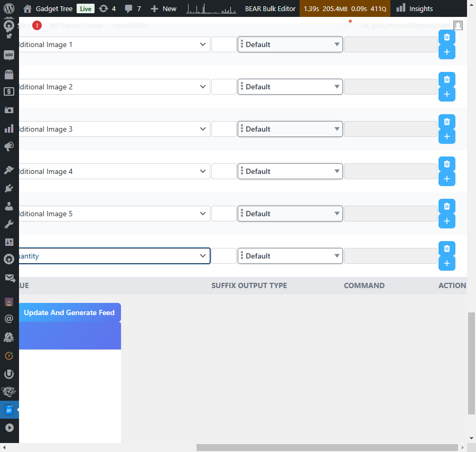Open the Payments dollar icon in sidebar
476x452 pixels.
coord(9,91)
